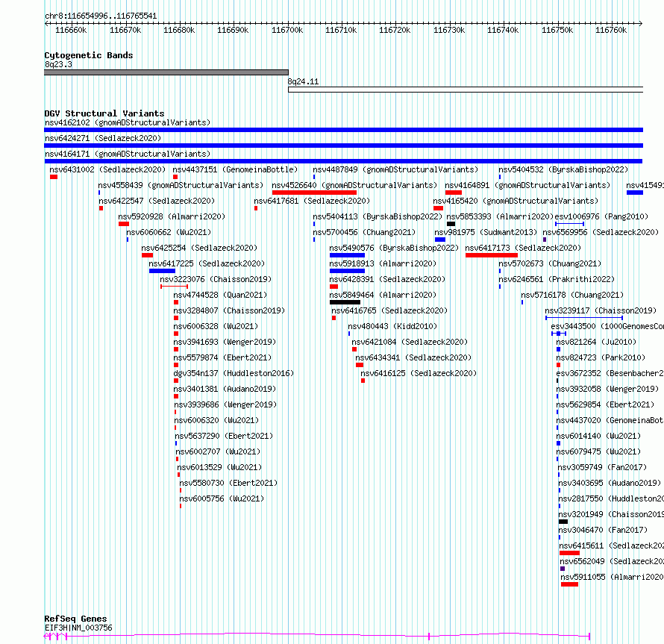
Task: Click the nsv4487849 gnomADStructuralVariants label
Action: point(395,169)
